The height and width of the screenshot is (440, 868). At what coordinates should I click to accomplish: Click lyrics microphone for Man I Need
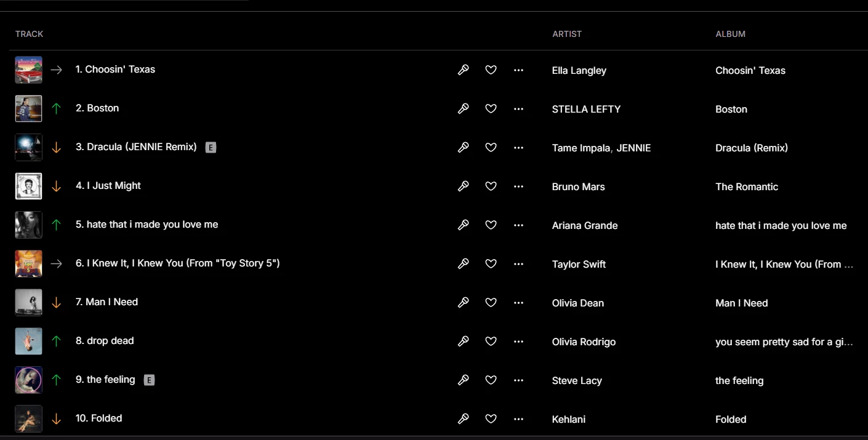(464, 303)
